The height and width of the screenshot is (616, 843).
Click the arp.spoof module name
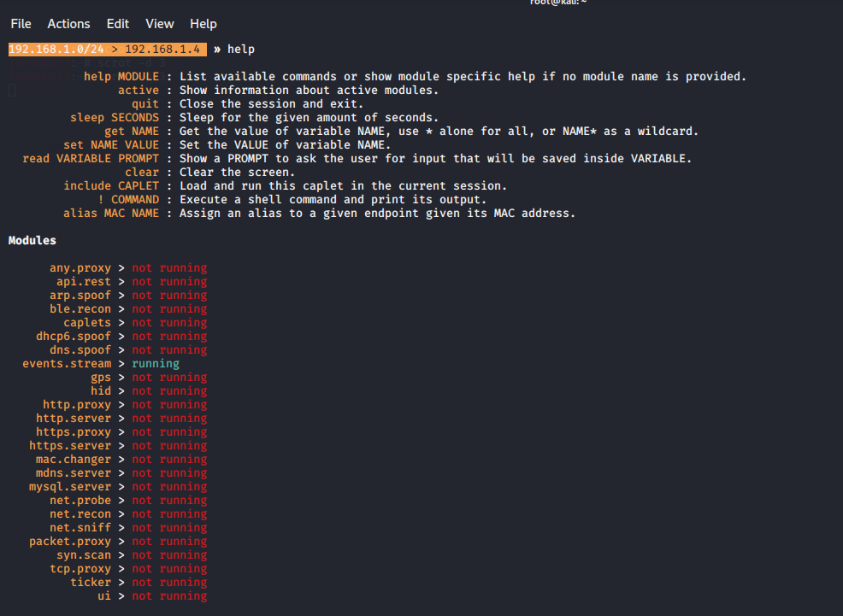(x=80, y=296)
